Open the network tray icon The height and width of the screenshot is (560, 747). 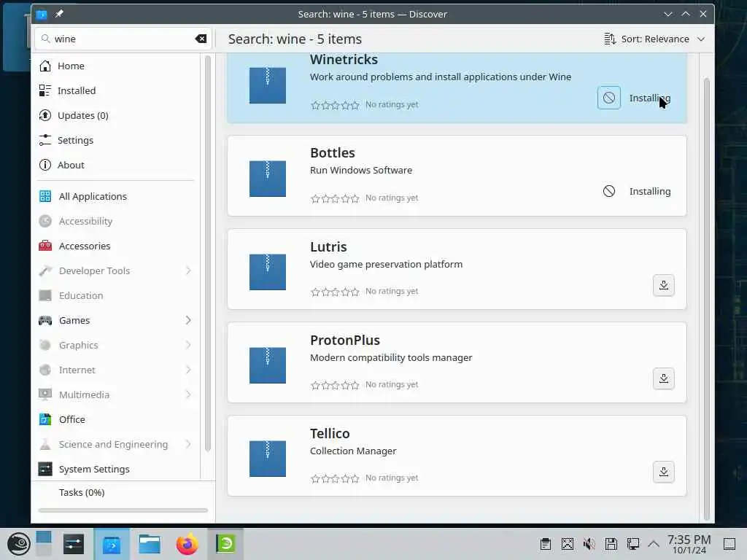[632, 544]
